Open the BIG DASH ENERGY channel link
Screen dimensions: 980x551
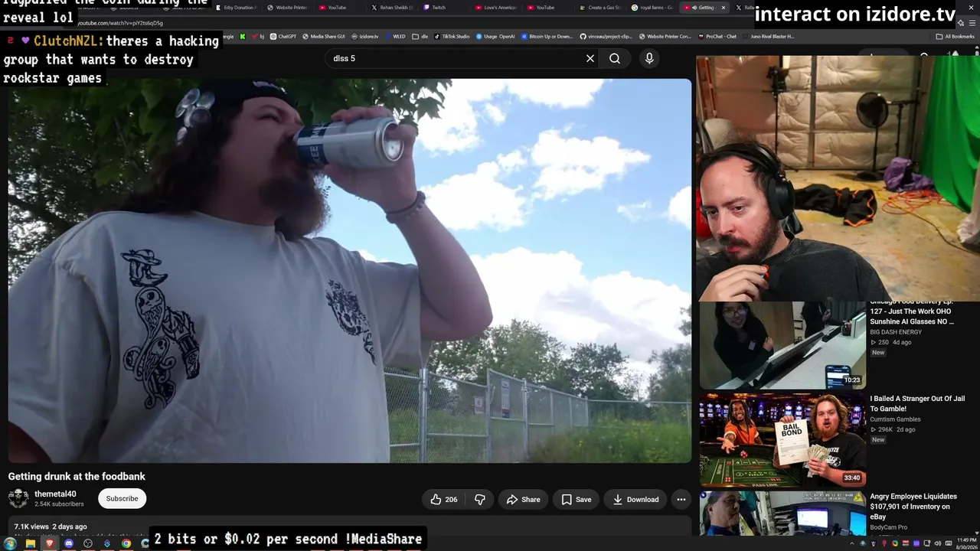[896, 332]
